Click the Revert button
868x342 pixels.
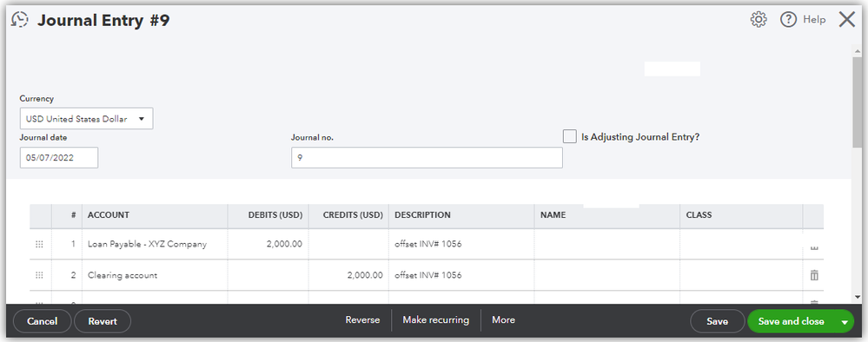[x=103, y=321]
